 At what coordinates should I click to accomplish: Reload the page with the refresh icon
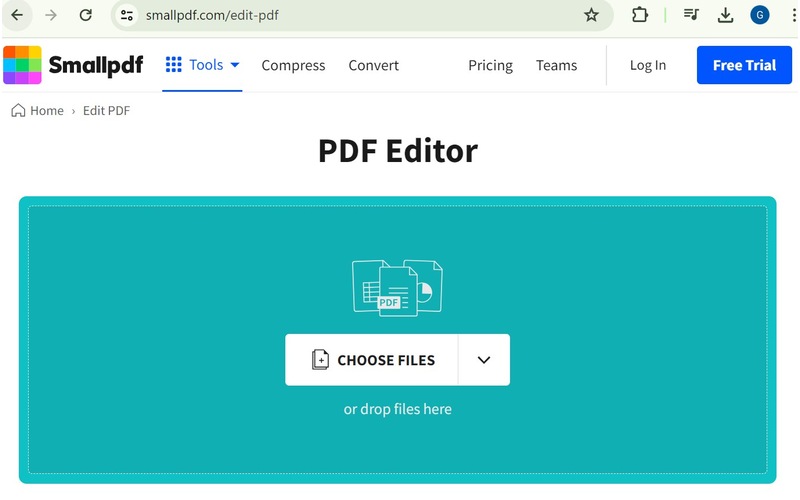(85, 15)
